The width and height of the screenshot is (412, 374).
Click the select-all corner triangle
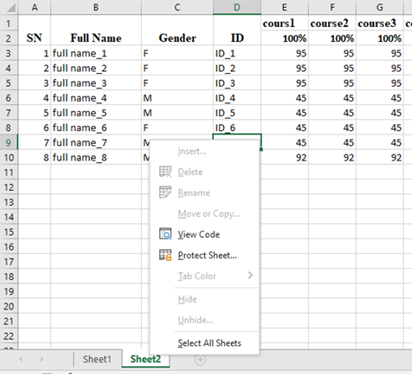pos(11,7)
